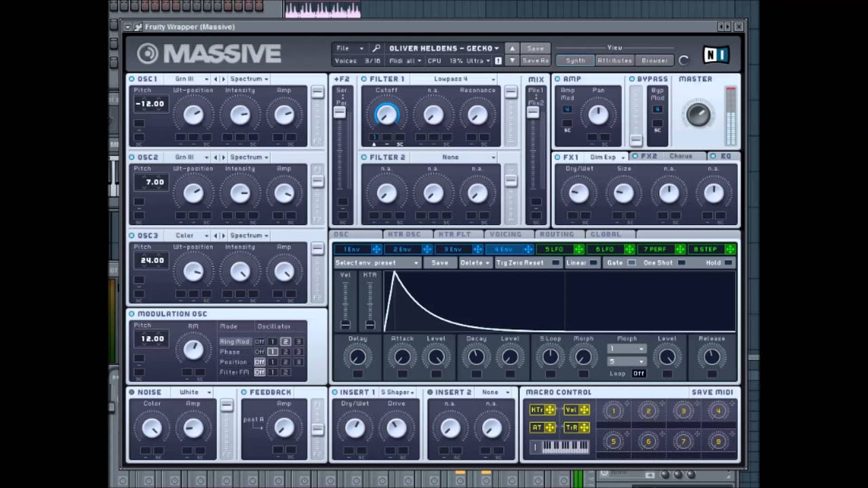Switch to the Browser view
The height and width of the screenshot is (488, 868).
coord(654,60)
